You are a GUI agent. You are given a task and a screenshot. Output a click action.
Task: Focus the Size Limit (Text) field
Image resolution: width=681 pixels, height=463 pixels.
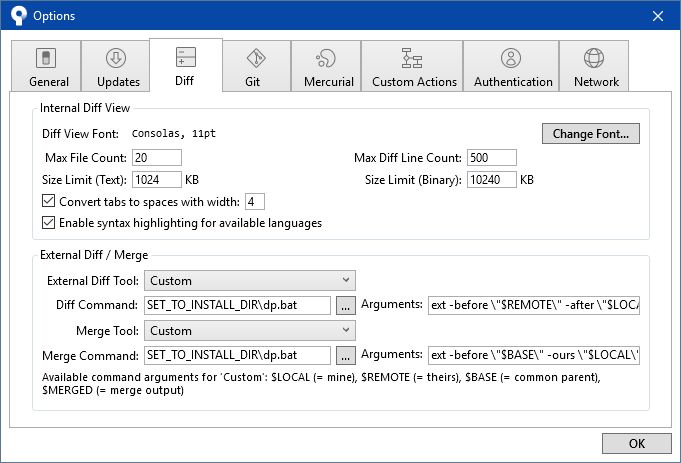point(157,180)
